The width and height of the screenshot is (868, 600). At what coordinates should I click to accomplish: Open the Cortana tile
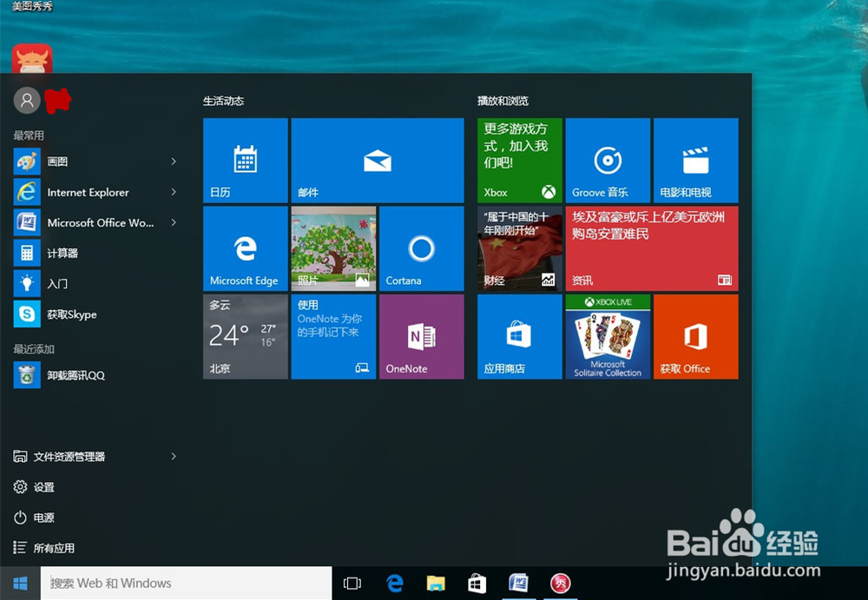(x=421, y=248)
